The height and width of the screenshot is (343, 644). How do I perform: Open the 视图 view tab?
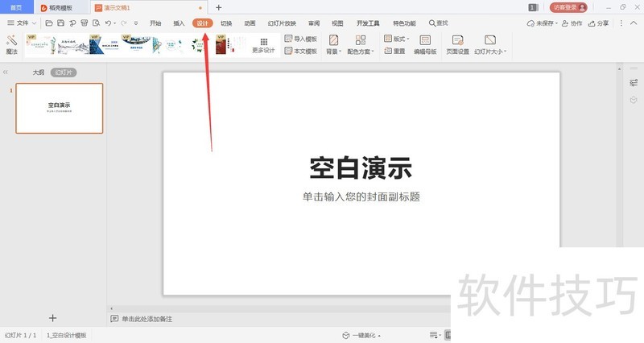(x=337, y=23)
